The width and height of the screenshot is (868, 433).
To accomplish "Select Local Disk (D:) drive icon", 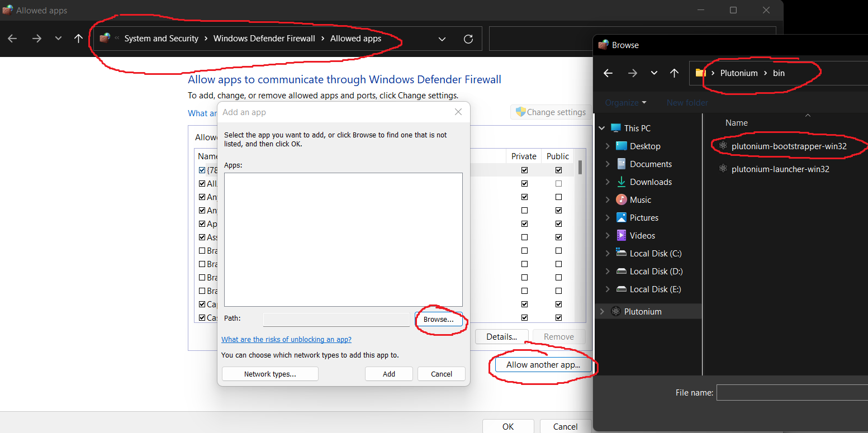I will coord(621,271).
